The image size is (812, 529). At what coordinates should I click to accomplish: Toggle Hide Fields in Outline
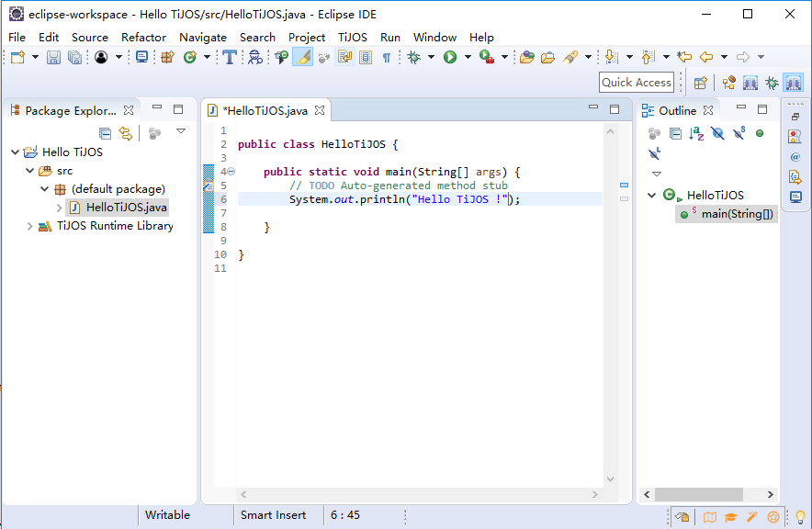point(717,133)
